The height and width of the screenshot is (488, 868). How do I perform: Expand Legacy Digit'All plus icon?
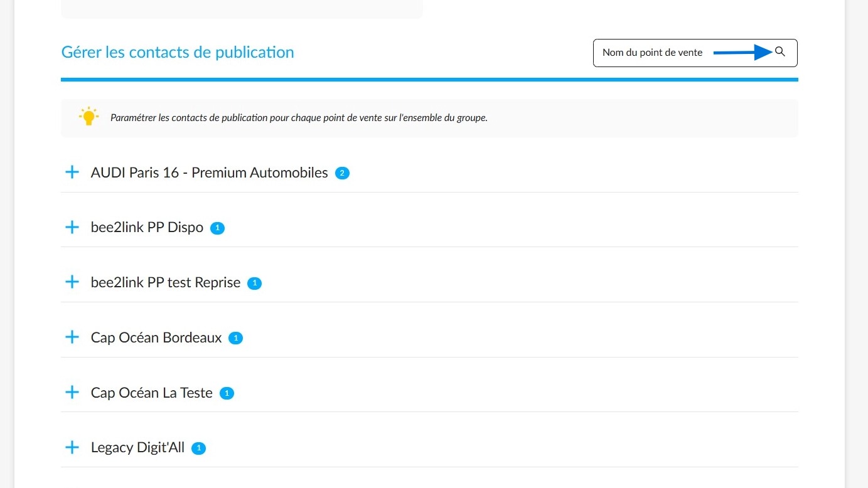point(72,447)
